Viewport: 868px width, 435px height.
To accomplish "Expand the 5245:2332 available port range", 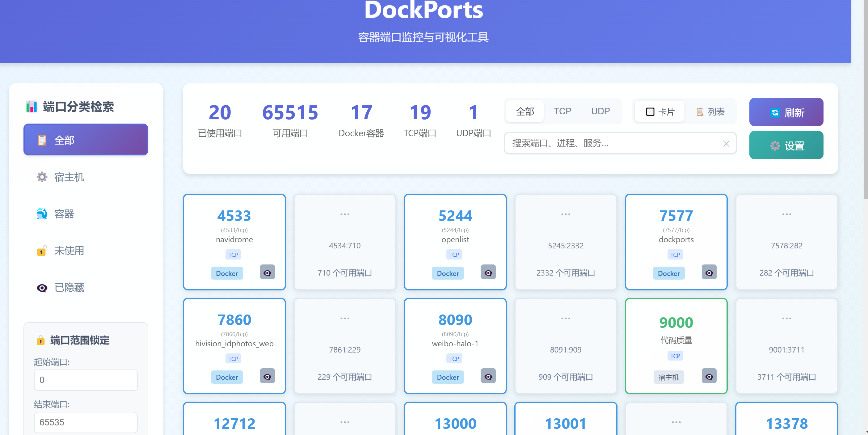I will [565, 242].
